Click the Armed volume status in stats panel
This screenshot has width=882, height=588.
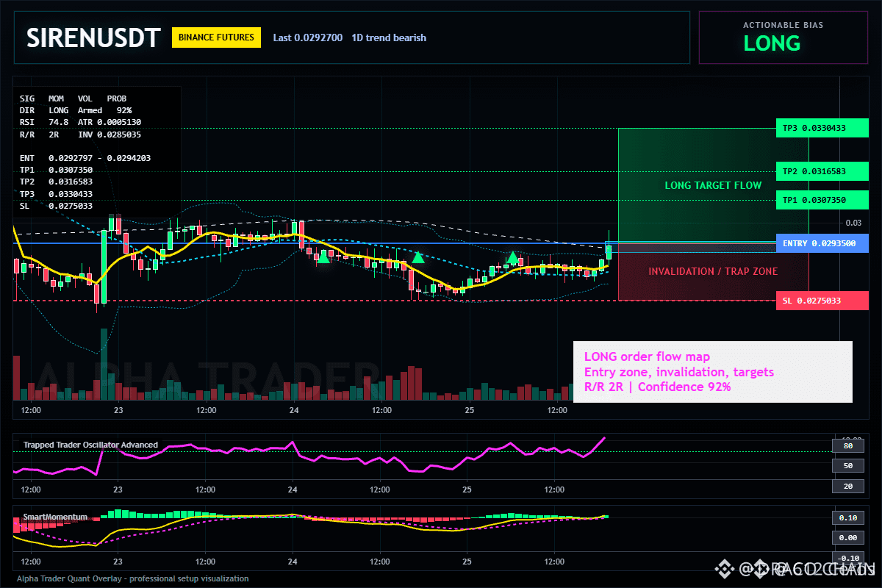tap(90, 110)
